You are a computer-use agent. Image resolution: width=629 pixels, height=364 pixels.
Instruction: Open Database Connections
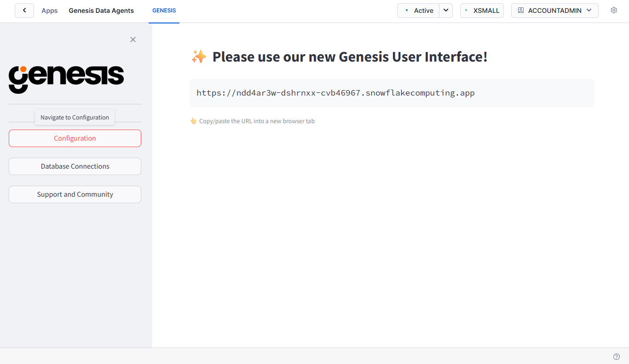point(75,166)
